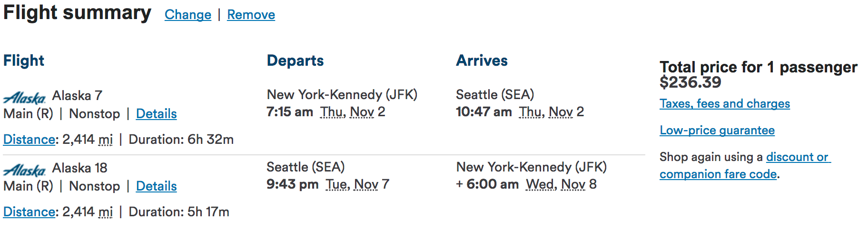The image size is (868, 242).
Task: Click the "mi" abbreviation in the Alaska 7 distance
Action: 105,140
